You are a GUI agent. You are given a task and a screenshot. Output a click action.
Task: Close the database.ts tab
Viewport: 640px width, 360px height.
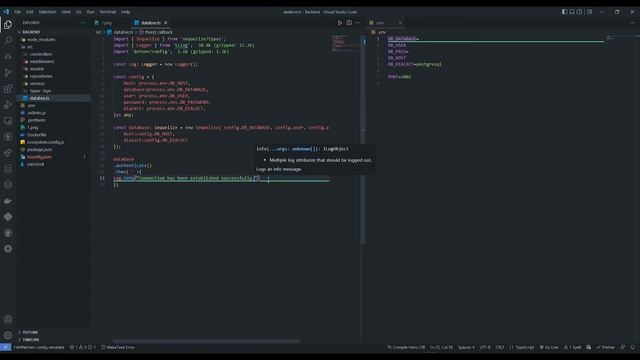tap(165, 23)
